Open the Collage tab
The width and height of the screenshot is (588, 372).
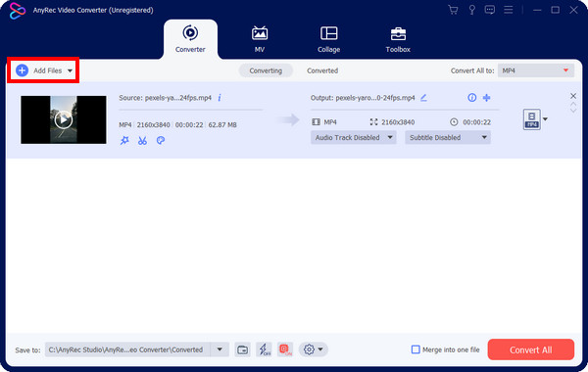coord(328,39)
